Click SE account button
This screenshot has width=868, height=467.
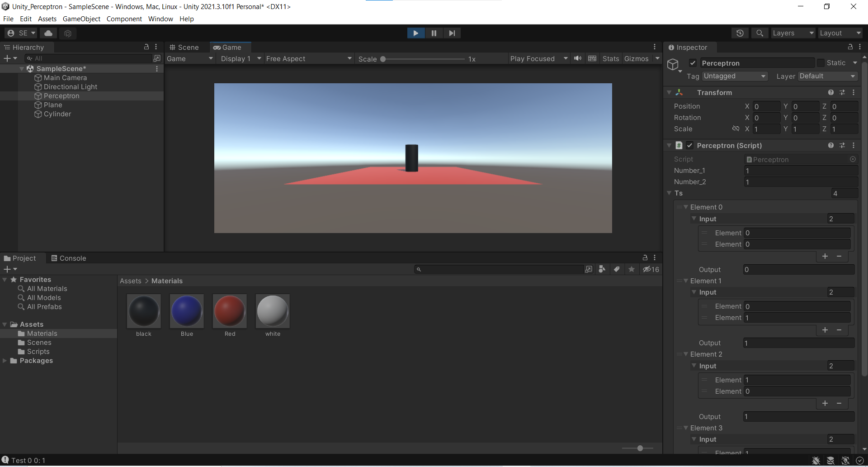[21, 33]
